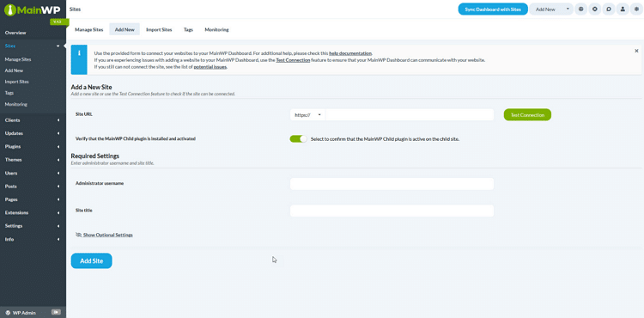Open Tags in sidebar submenu
Screen dimensions: 644x318
(9, 93)
